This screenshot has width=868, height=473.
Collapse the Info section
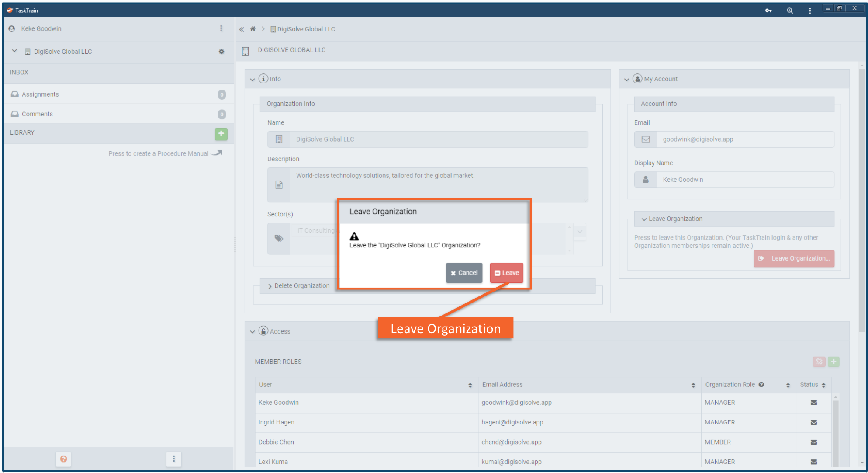(252, 80)
